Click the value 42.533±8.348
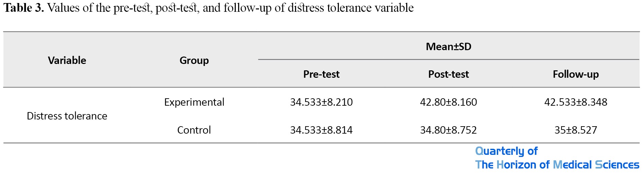 576,102
